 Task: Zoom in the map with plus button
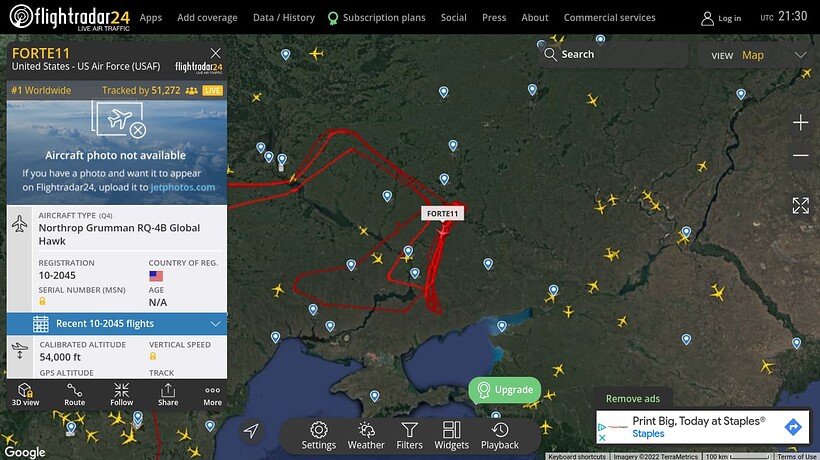(x=800, y=123)
